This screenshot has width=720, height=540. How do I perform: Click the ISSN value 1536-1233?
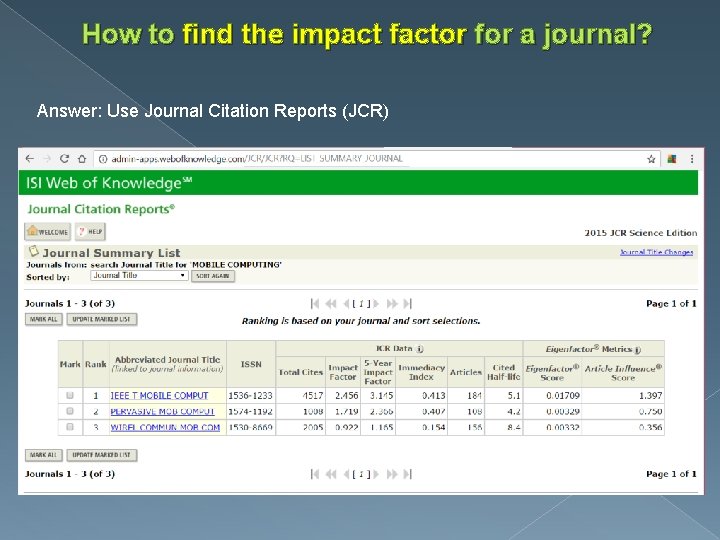click(250, 395)
